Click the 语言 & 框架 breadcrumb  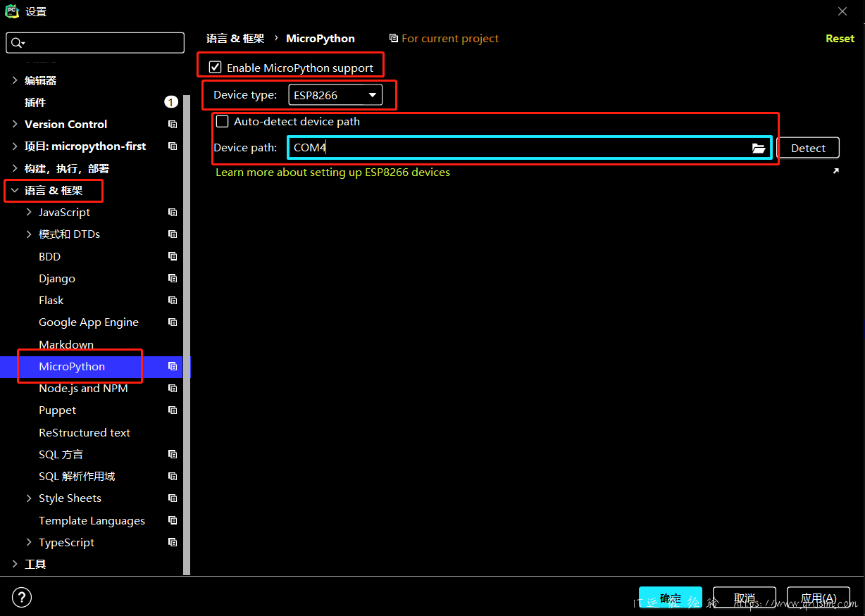click(235, 38)
